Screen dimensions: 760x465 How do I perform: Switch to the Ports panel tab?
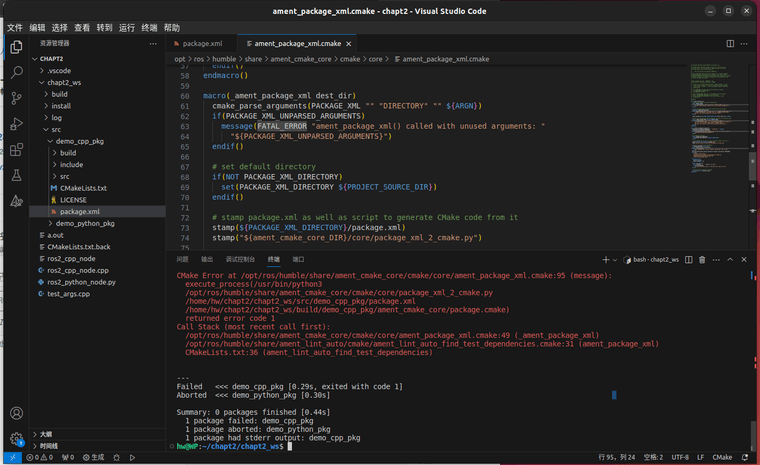[x=299, y=260]
